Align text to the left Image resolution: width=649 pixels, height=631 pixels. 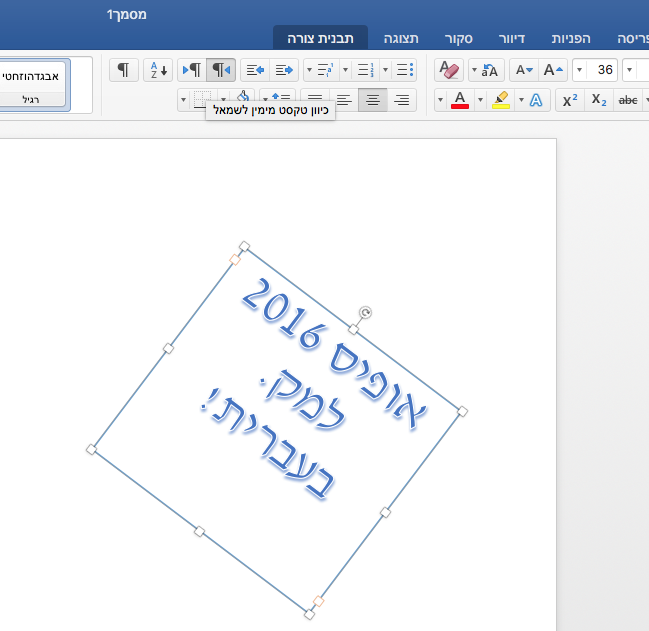coord(344,100)
